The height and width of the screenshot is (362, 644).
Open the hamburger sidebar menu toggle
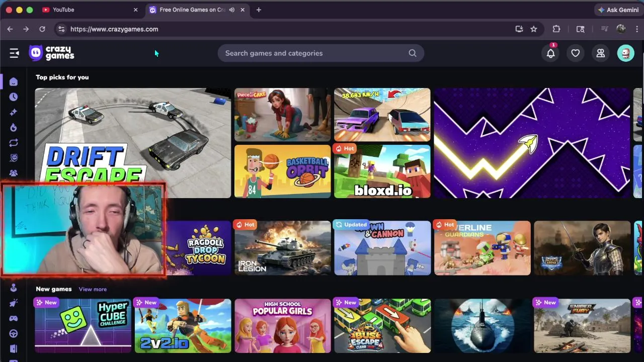(x=14, y=53)
